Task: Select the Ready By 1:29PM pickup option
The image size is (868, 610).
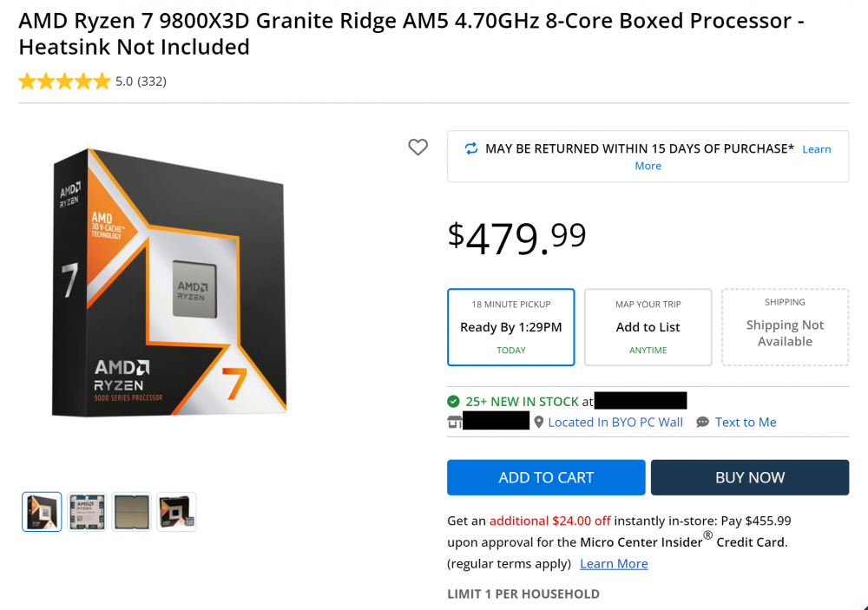Action: click(510, 327)
